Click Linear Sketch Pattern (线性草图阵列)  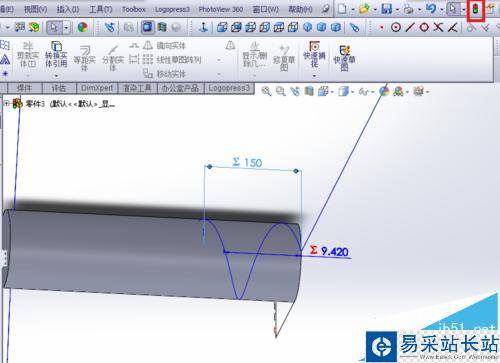(172, 60)
